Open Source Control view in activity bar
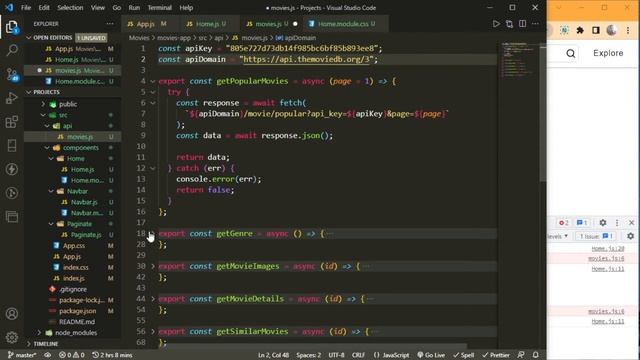Image resolution: width=640 pixels, height=360 pixels. pyautogui.click(x=12, y=74)
